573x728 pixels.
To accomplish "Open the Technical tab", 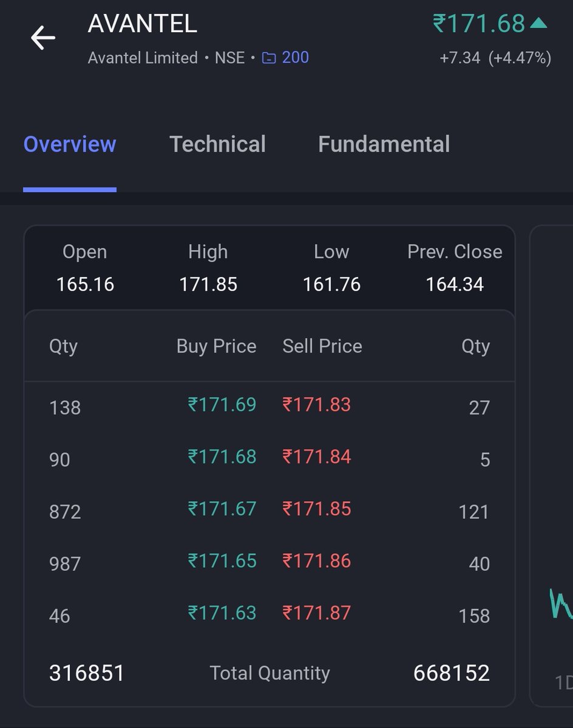I will 217,144.
